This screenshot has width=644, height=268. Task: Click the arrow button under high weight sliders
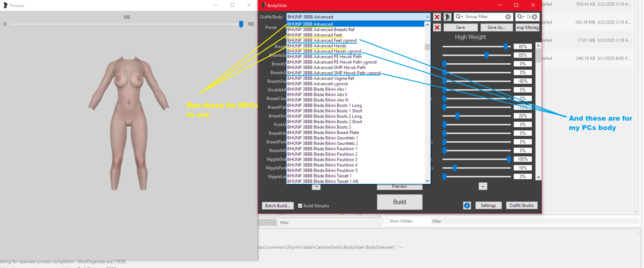pyautogui.click(x=483, y=186)
